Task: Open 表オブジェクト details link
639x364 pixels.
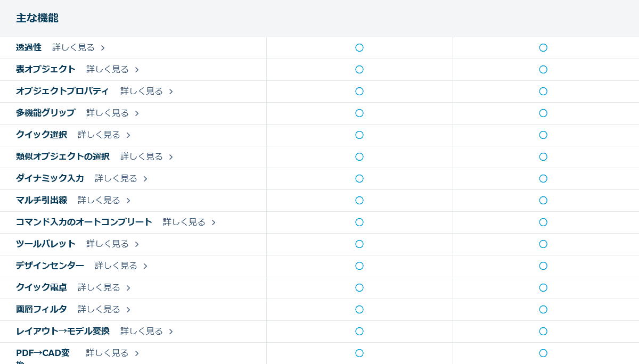Action: [108, 70]
